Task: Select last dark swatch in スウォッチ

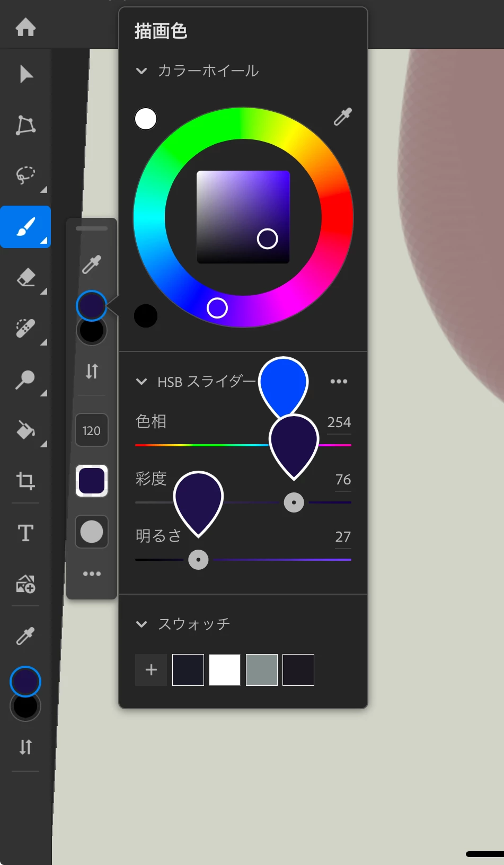Action: [298, 670]
